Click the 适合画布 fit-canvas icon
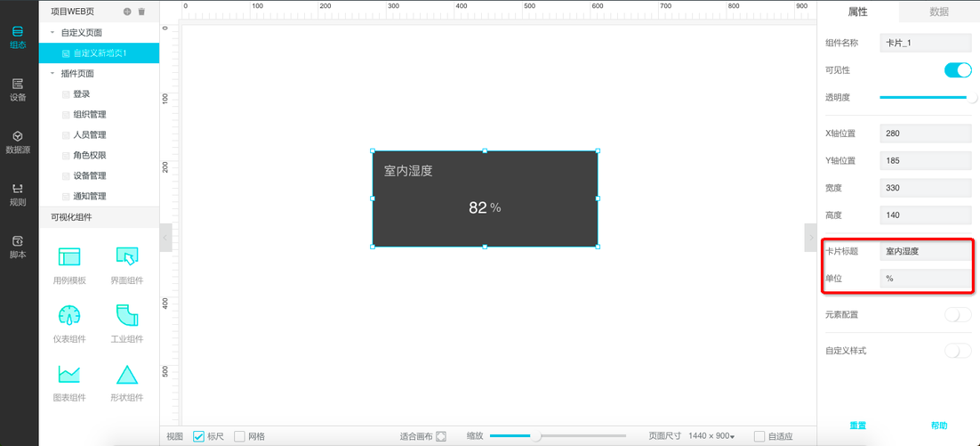 [x=440, y=436]
